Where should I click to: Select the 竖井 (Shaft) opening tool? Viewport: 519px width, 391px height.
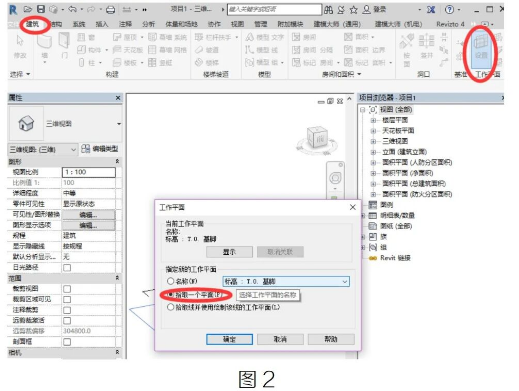click(426, 47)
